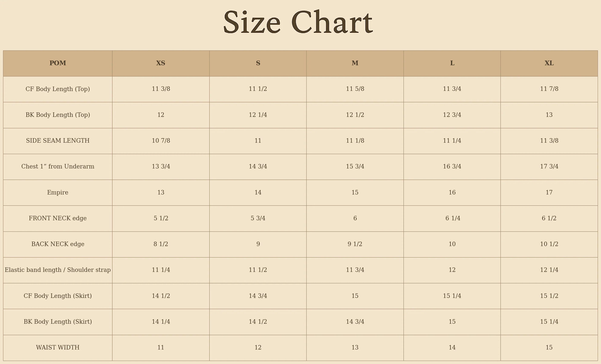
Task: Click the M size column header
Action: [355, 63]
